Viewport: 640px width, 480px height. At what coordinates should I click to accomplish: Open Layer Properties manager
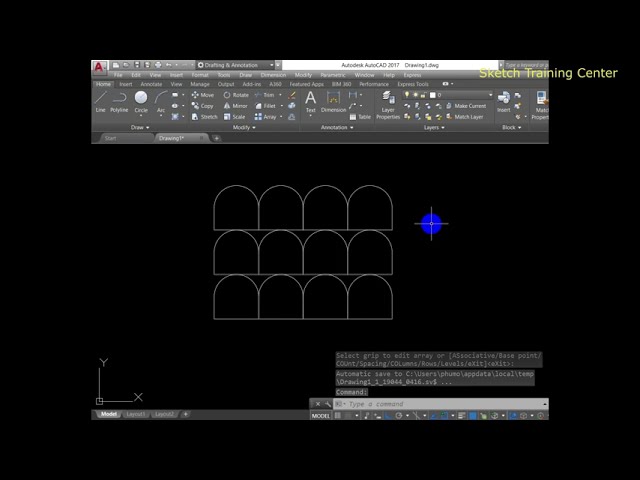point(388,105)
